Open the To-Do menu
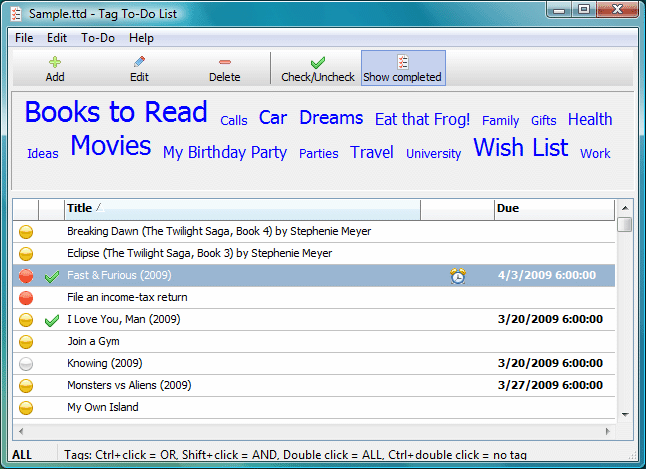Screen dimensions: 646x469 tap(98, 38)
